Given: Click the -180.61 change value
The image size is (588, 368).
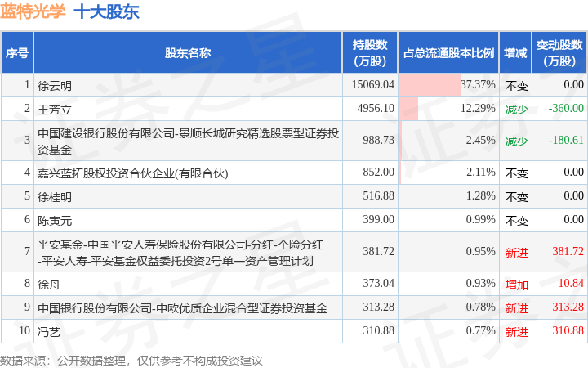Looking at the screenshot, I should click(565, 141).
